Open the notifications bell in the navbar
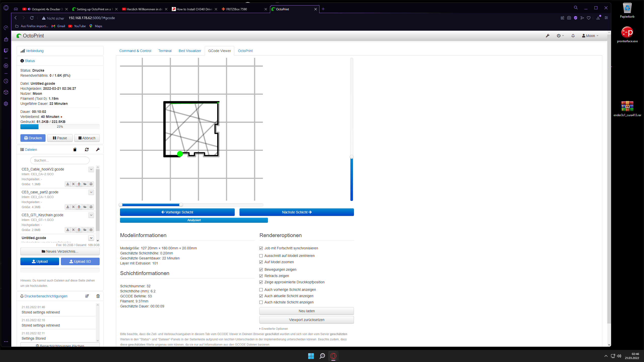This screenshot has height=362, width=644. point(573,36)
